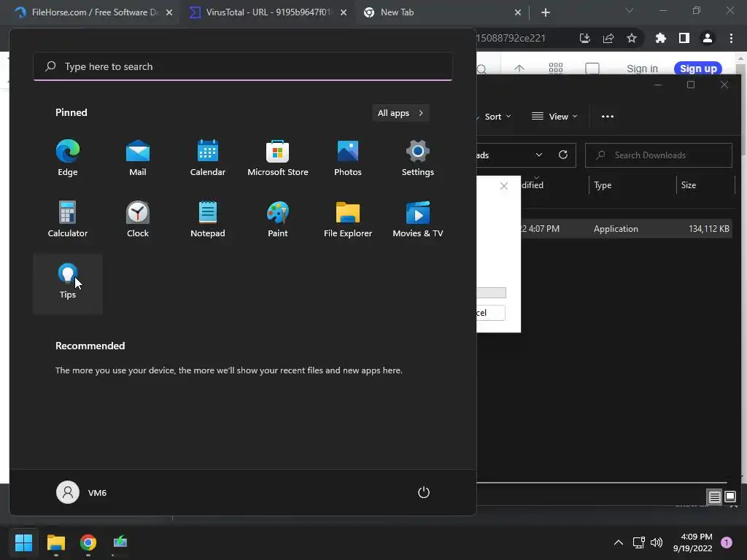The width and height of the screenshot is (747, 560).
Task: Open a new Chrome tab
Action: (x=546, y=12)
